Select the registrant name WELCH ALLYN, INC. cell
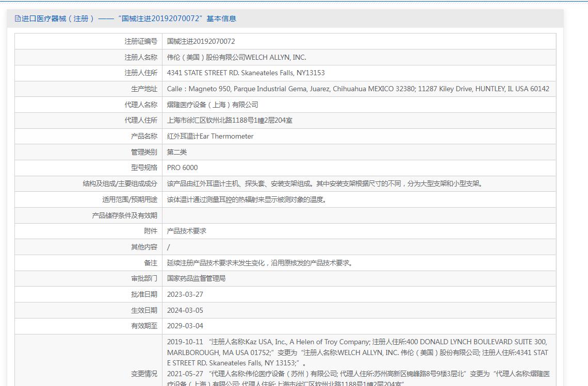The width and height of the screenshot is (588, 386). tap(236, 57)
